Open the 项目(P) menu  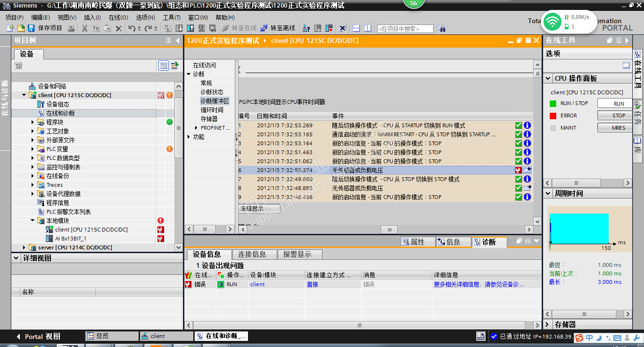click(15, 17)
